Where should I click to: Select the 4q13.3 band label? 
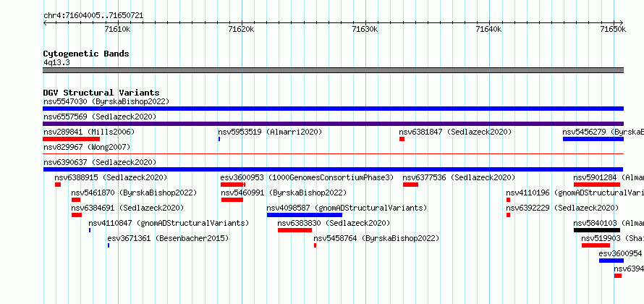pos(56,63)
